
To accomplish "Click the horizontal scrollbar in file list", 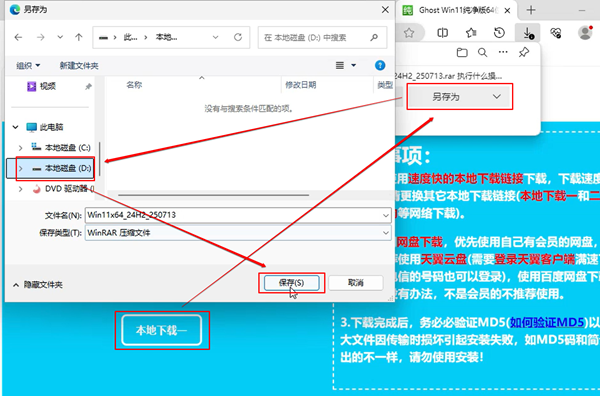I will click(x=213, y=195).
